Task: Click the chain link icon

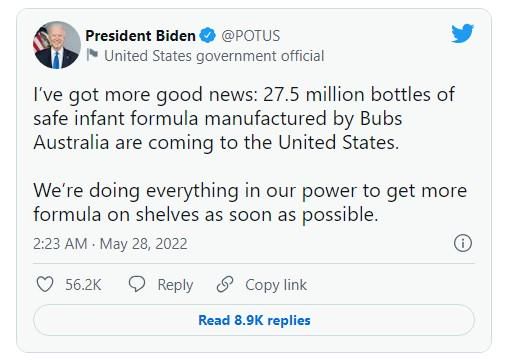Action: [225, 284]
